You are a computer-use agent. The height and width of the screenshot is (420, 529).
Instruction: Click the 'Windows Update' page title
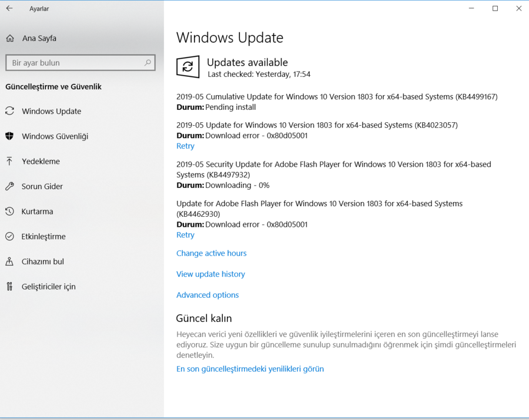230,38
